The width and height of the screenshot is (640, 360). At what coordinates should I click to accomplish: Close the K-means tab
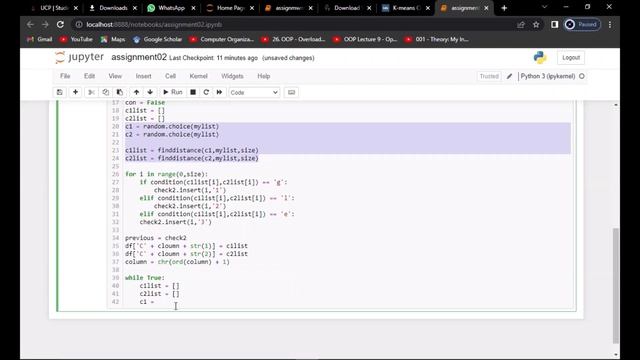tap(428, 8)
